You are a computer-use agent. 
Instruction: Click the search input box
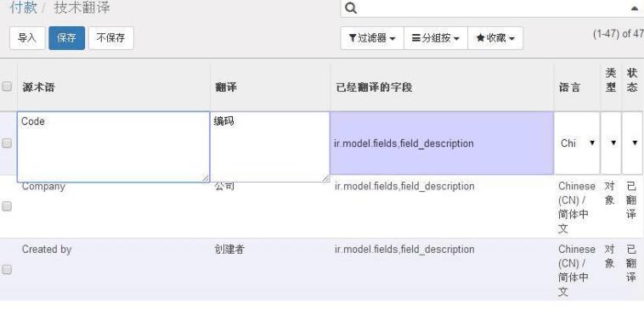point(493,8)
